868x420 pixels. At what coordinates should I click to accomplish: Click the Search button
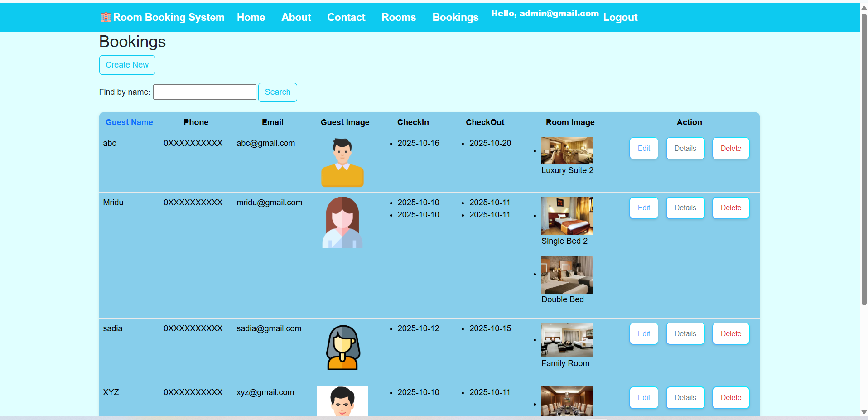point(278,92)
